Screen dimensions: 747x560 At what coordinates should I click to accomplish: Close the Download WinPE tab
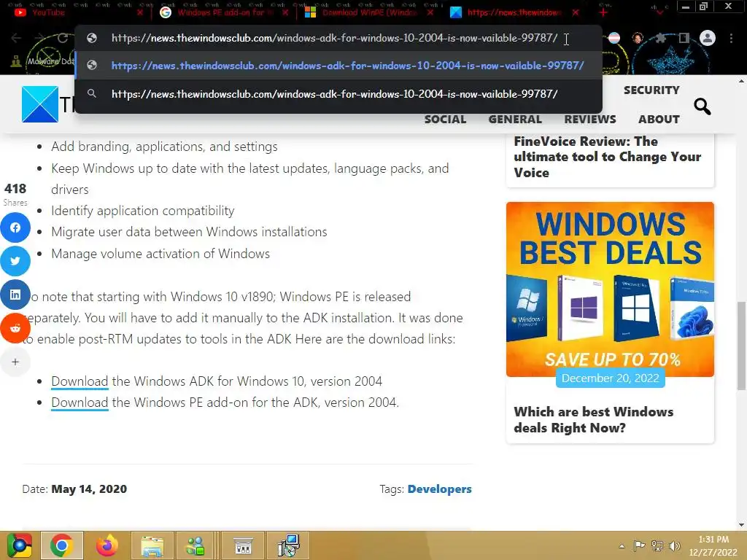click(430, 13)
